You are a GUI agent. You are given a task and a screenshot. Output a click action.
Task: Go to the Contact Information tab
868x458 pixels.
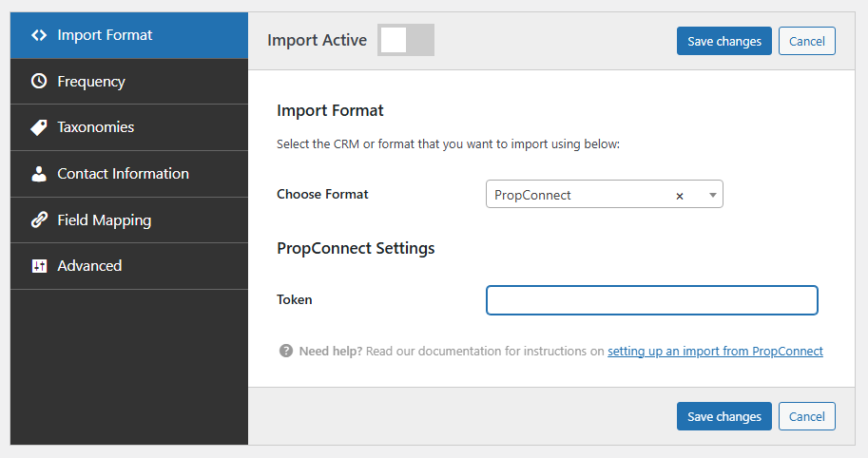pyautogui.click(x=123, y=174)
